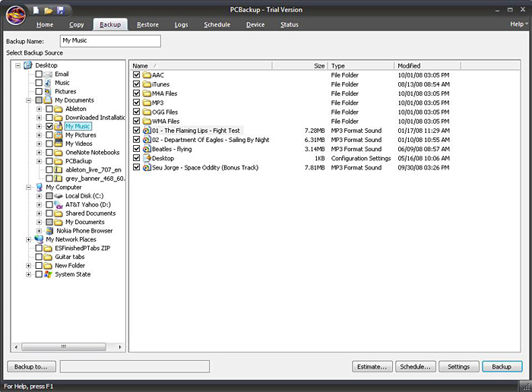Check the Ableton folder checkbox

tap(49, 109)
